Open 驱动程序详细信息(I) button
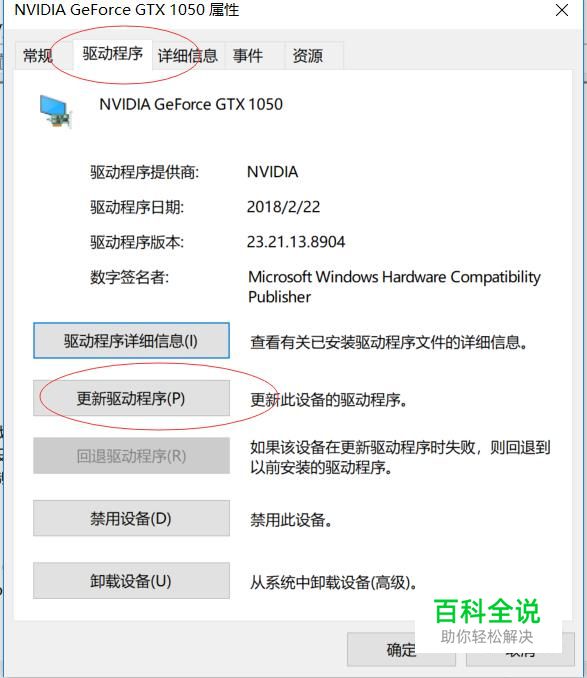Image resolution: width=587 pixels, height=678 pixels. point(131,341)
